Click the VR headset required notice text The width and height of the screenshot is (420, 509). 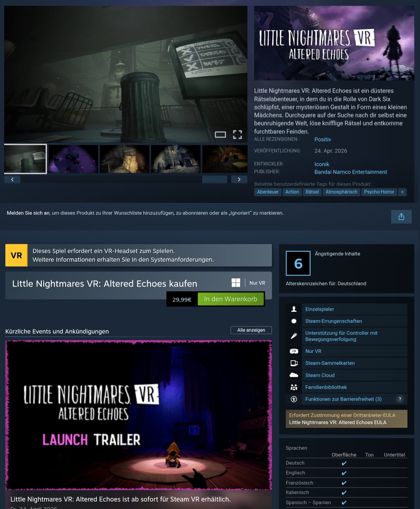[x=123, y=255]
